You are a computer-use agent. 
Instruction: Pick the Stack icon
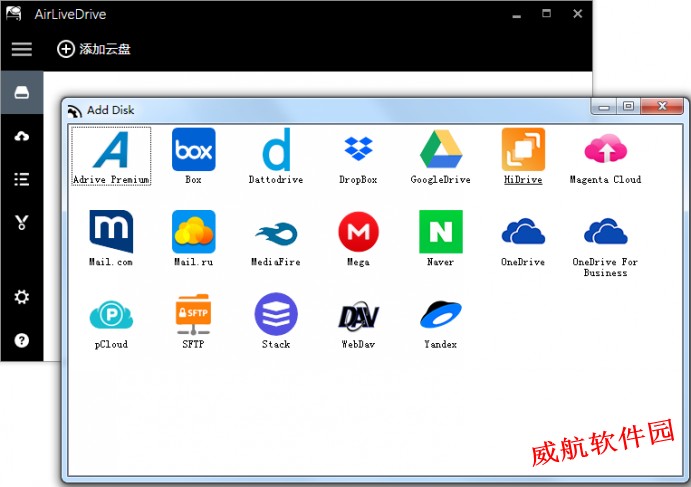tap(276, 314)
